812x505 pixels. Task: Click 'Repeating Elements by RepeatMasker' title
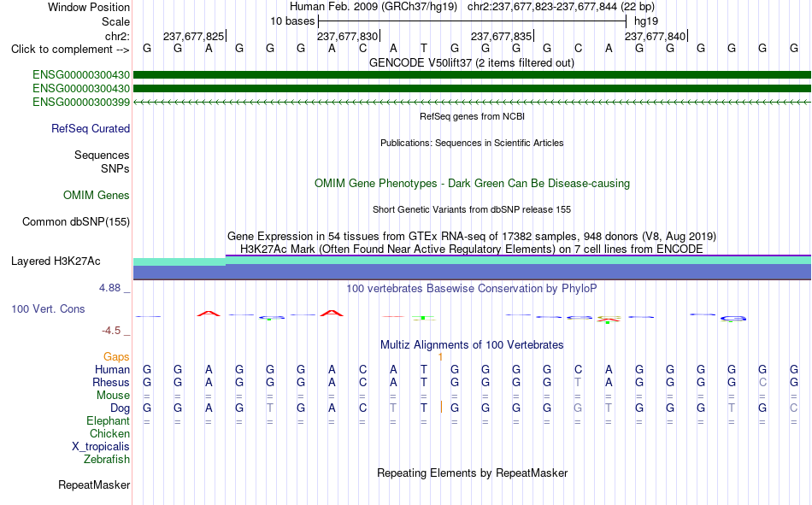pos(472,473)
